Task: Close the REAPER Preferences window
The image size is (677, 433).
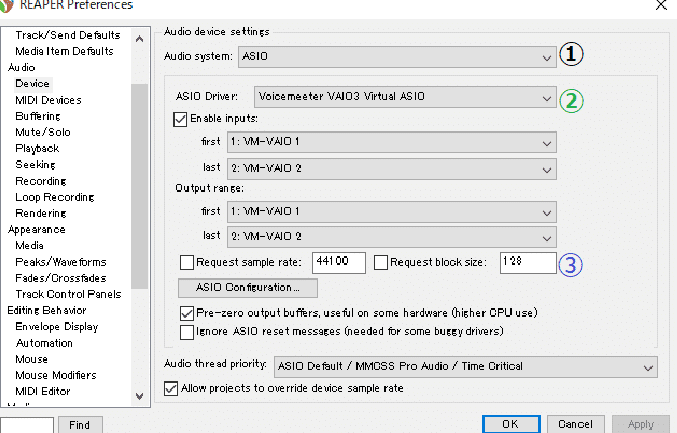Action: pos(661,5)
